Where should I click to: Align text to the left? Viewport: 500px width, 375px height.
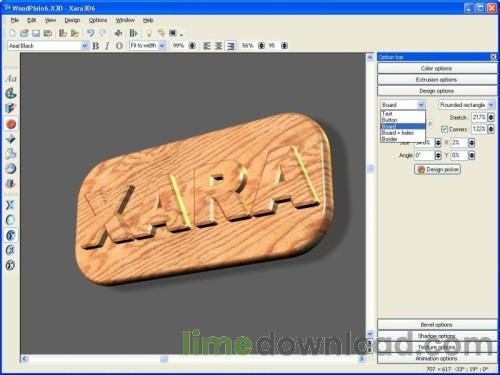click(x=207, y=46)
